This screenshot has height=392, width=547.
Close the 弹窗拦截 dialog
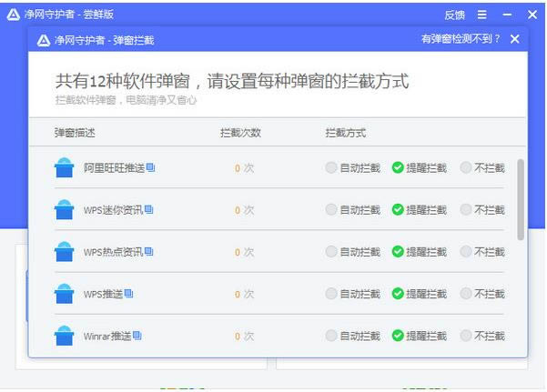click(x=515, y=39)
